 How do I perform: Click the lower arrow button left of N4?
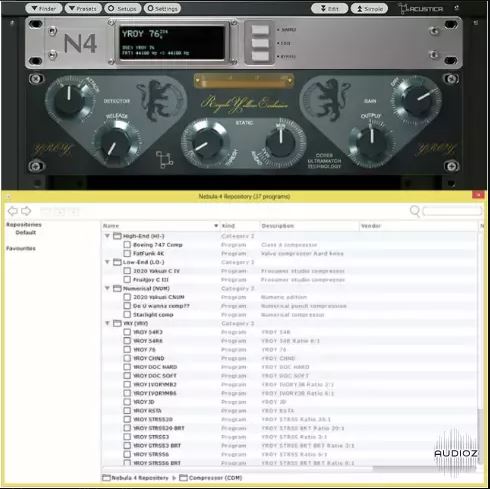pyautogui.click(x=52, y=54)
